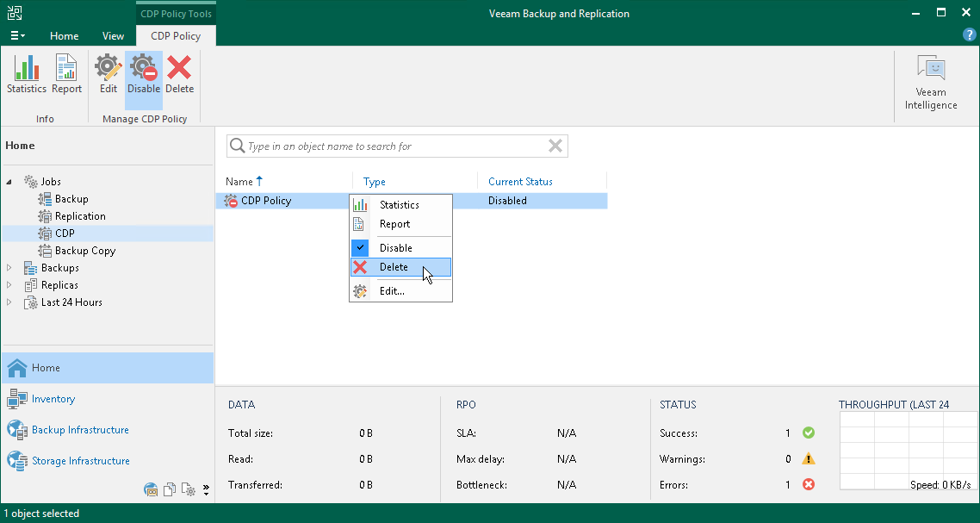The height and width of the screenshot is (523, 980).
Task: Expand the Backups tree node
Action: [x=10, y=268]
